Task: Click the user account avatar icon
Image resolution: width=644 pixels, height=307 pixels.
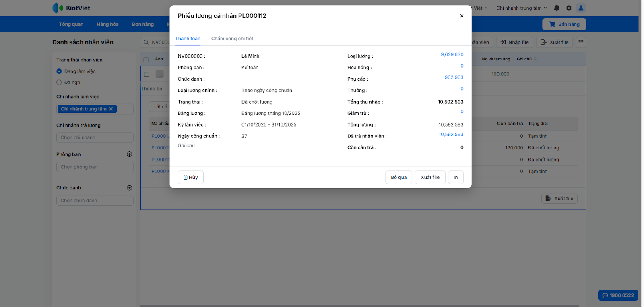Action: click(x=581, y=8)
